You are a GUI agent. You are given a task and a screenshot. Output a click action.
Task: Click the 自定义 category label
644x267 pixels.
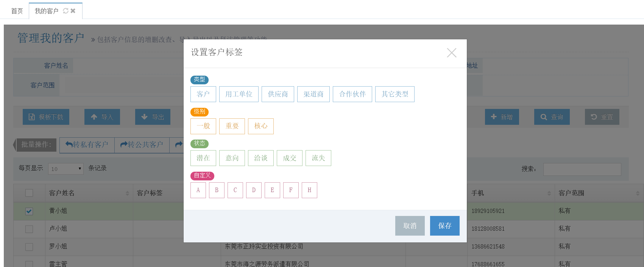202,176
